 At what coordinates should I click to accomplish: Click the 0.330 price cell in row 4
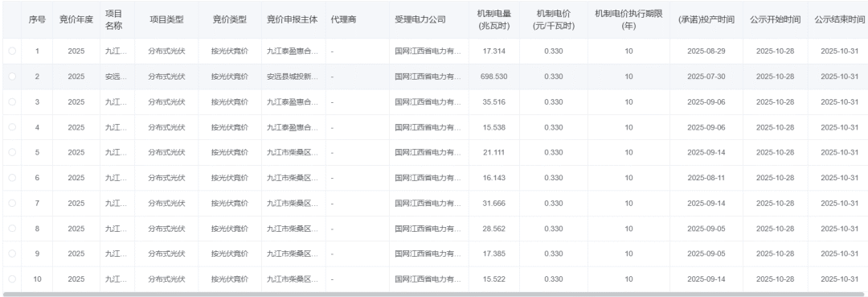[554, 127]
